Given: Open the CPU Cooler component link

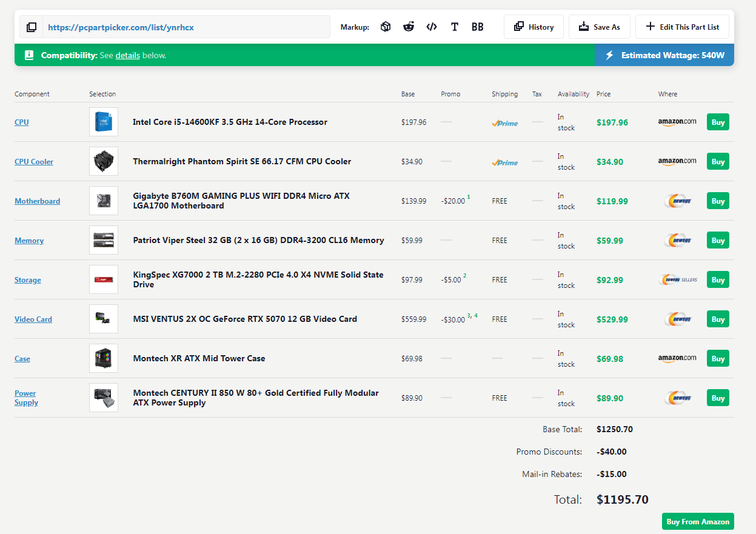Looking at the screenshot, I should click(34, 161).
